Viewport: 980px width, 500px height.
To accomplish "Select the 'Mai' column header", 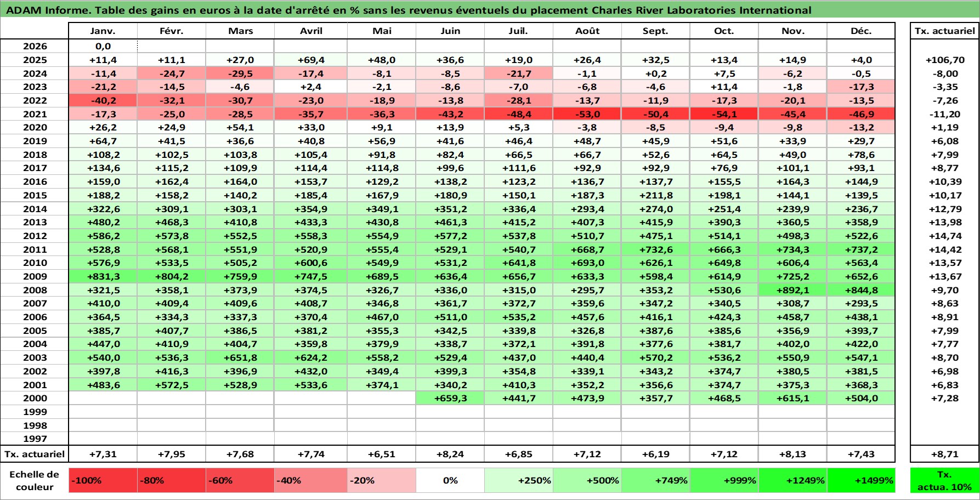I will click(x=382, y=31).
